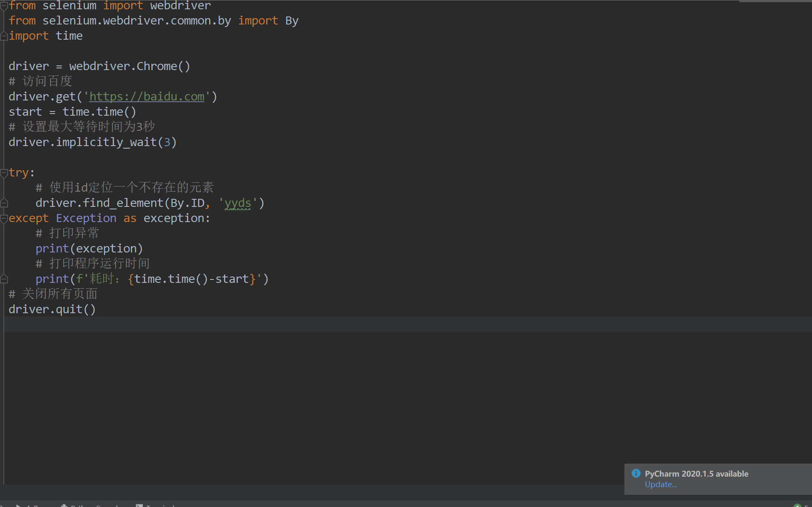Image resolution: width=812 pixels, height=507 pixels.
Task: Click the 'PyCharm 2020.1.5 available' notification title
Action: point(696,474)
